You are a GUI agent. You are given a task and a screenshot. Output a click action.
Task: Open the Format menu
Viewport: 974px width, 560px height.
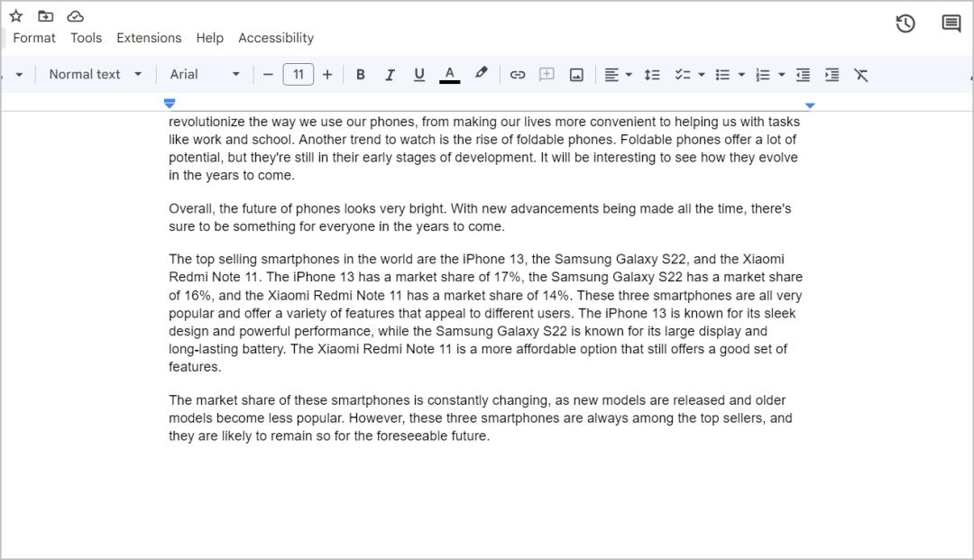[x=34, y=38]
